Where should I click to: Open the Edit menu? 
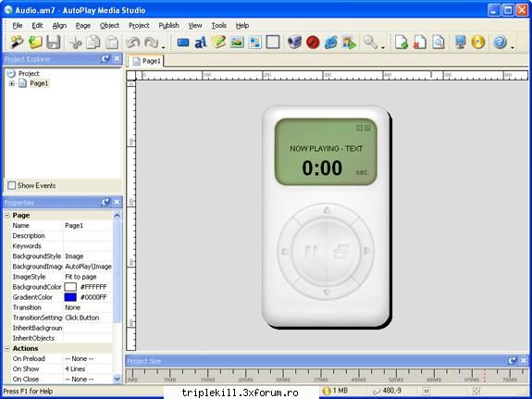[37, 26]
